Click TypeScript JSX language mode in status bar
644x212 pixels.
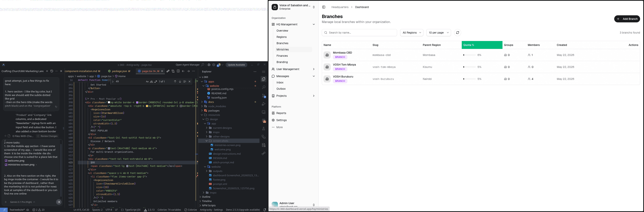pyautogui.click(x=132, y=210)
